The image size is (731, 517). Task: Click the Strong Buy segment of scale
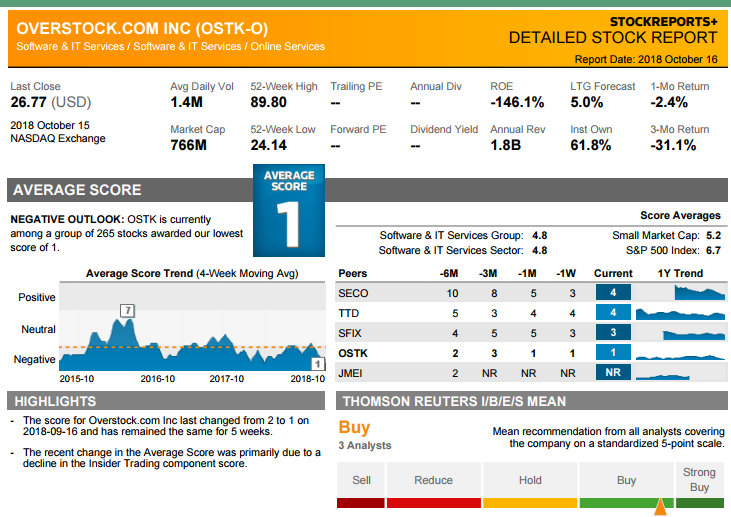point(700,485)
